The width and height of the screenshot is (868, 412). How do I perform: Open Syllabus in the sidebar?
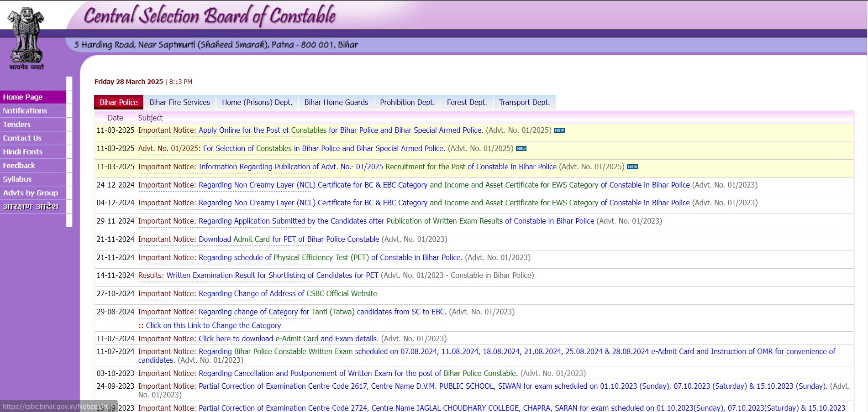(x=33, y=179)
